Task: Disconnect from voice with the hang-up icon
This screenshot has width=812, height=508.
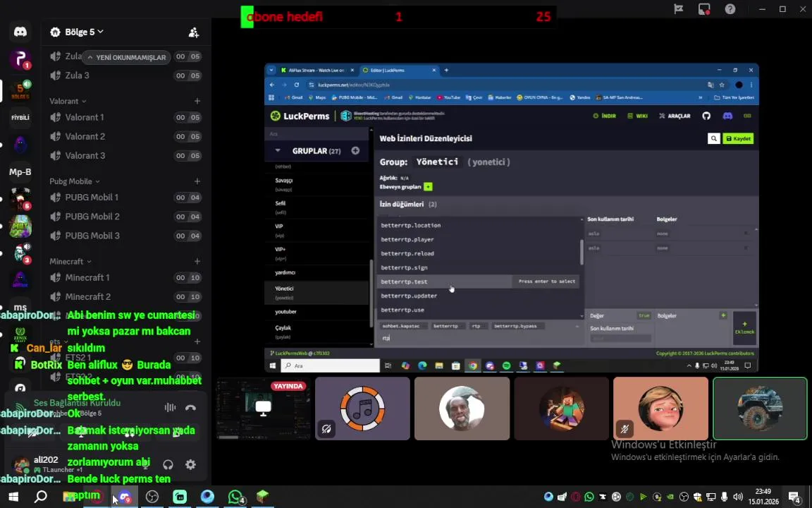Action: tap(190, 407)
